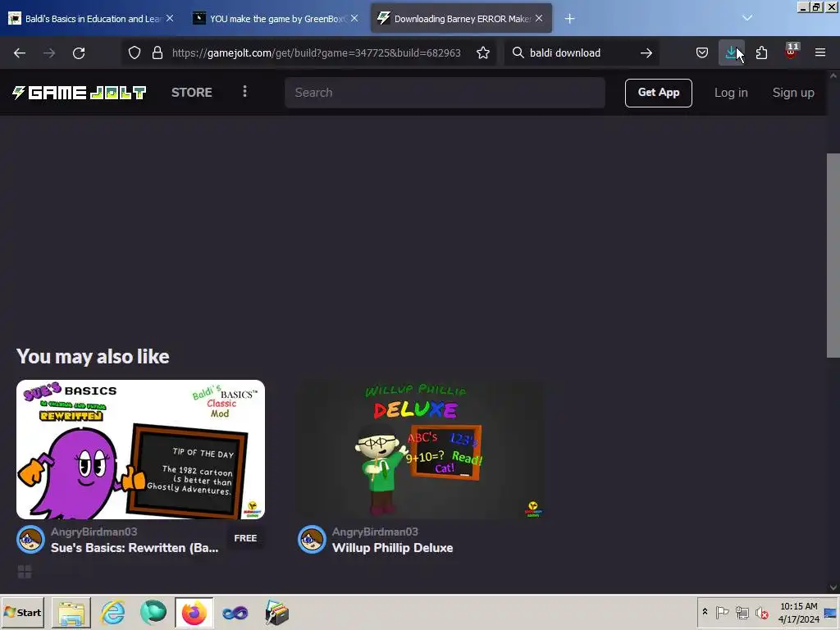Open the uBlock extension with badge 11
The height and width of the screenshot is (630, 840).
[792, 52]
